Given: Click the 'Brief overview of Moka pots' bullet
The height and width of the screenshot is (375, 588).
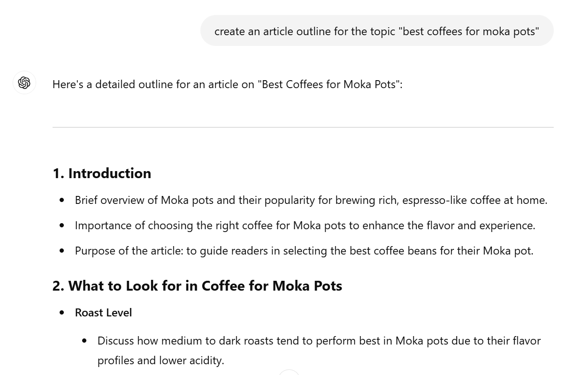Looking at the screenshot, I should coord(311,200).
